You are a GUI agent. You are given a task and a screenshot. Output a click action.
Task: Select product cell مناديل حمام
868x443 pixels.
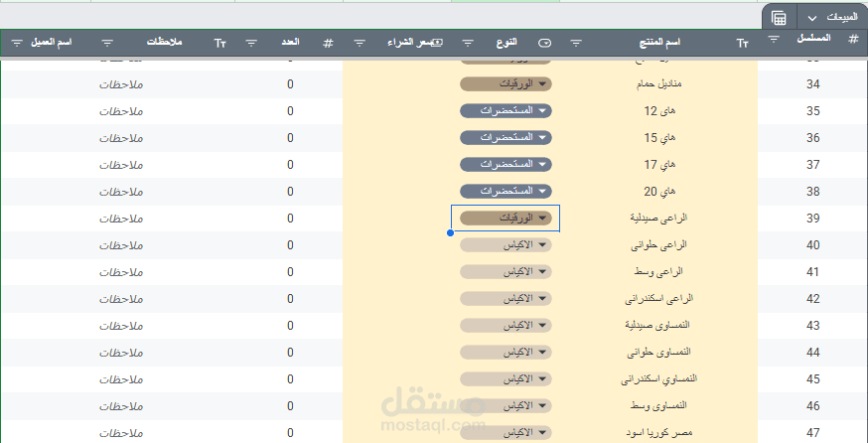point(658,84)
